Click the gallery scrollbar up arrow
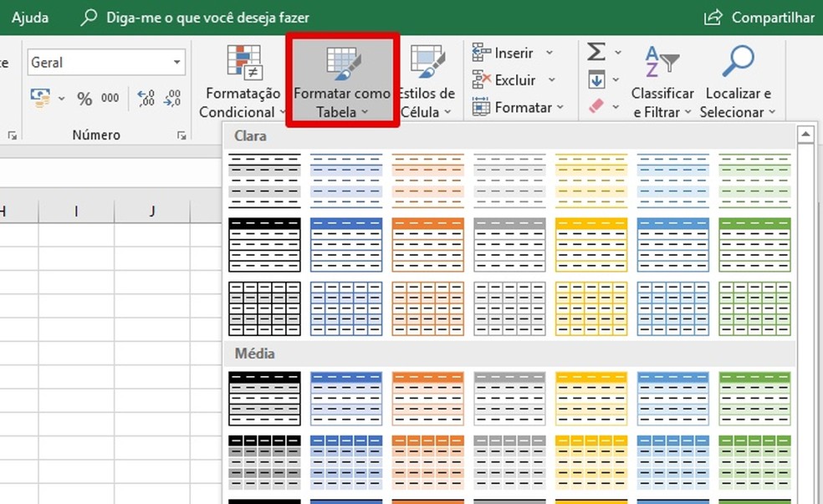Image resolution: width=823 pixels, height=504 pixels. (805, 134)
